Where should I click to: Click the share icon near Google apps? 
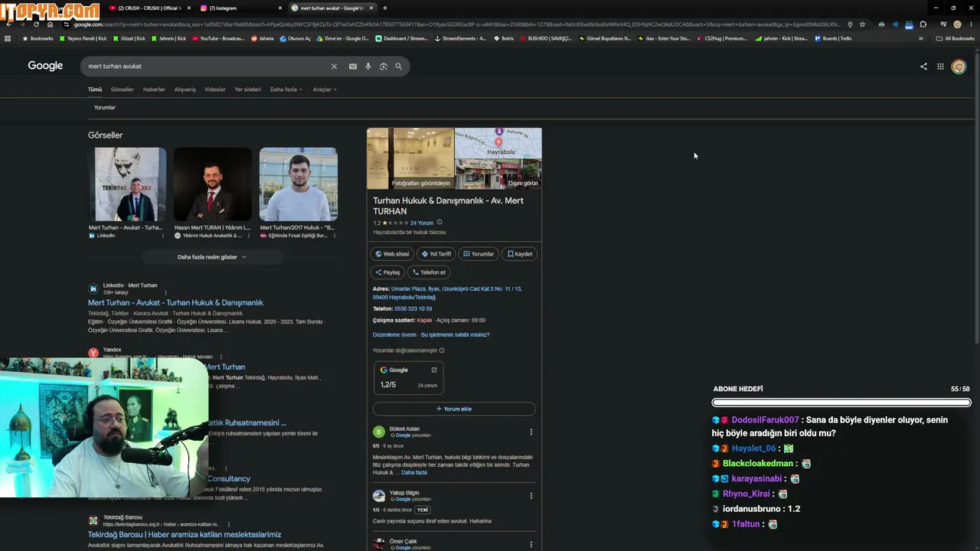(923, 67)
